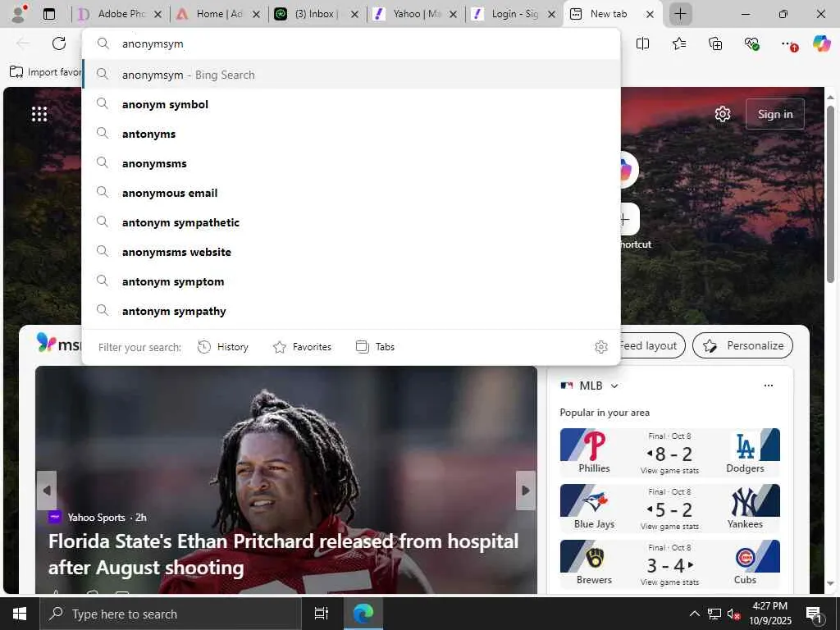Image resolution: width=840 pixels, height=630 pixels.
Task: Click the page vertical scrollbar thumb
Action: [830, 194]
